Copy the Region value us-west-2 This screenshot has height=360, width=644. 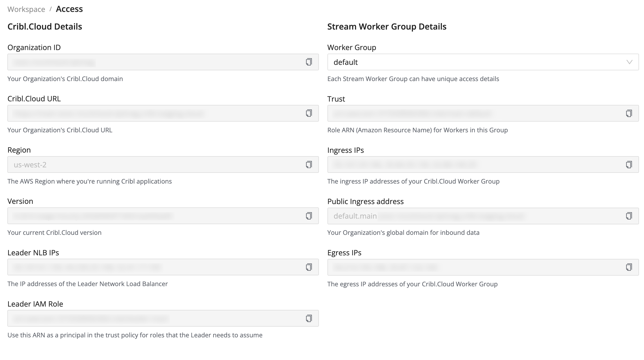tap(309, 165)
